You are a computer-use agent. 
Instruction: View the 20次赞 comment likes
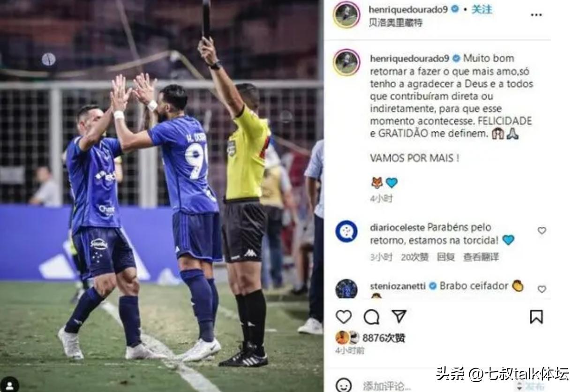[414, 257]
